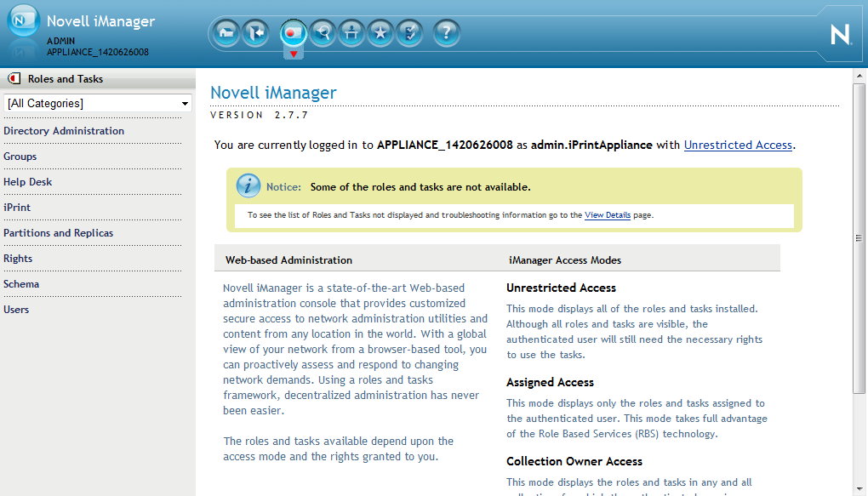Expand the Groups role
Image resolution: width=868 pixels, height=496 pixels.
point(20,157)
